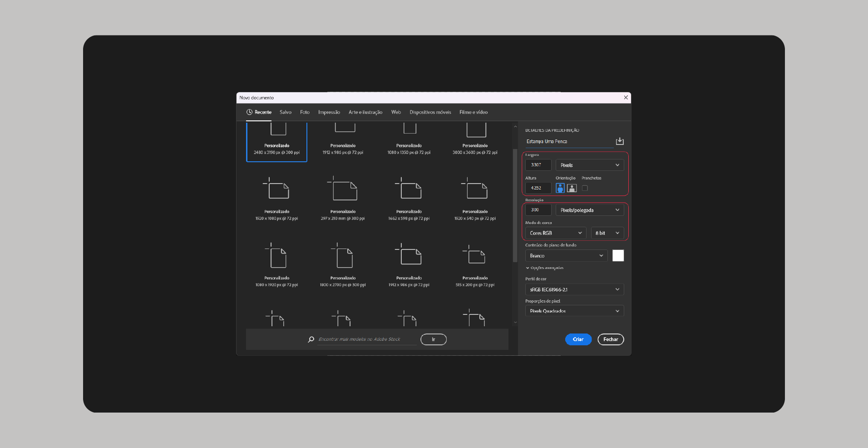
Task: Switch to the Foto tab
Action: (x=305, y=112)
